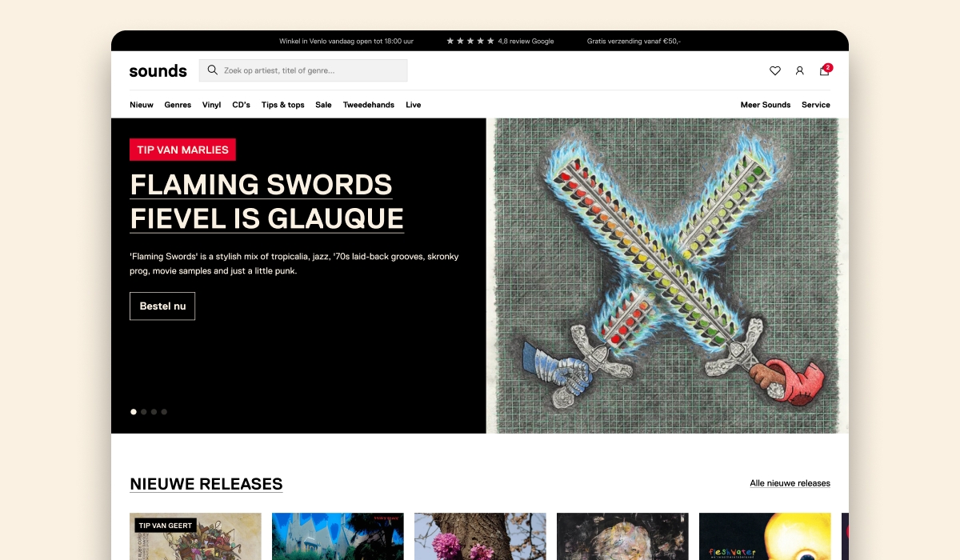The height and width of the screenshot is (560, 960).
Task: Click the Gratis verzending vanaf €50,- text
Action: coord(634,41)
